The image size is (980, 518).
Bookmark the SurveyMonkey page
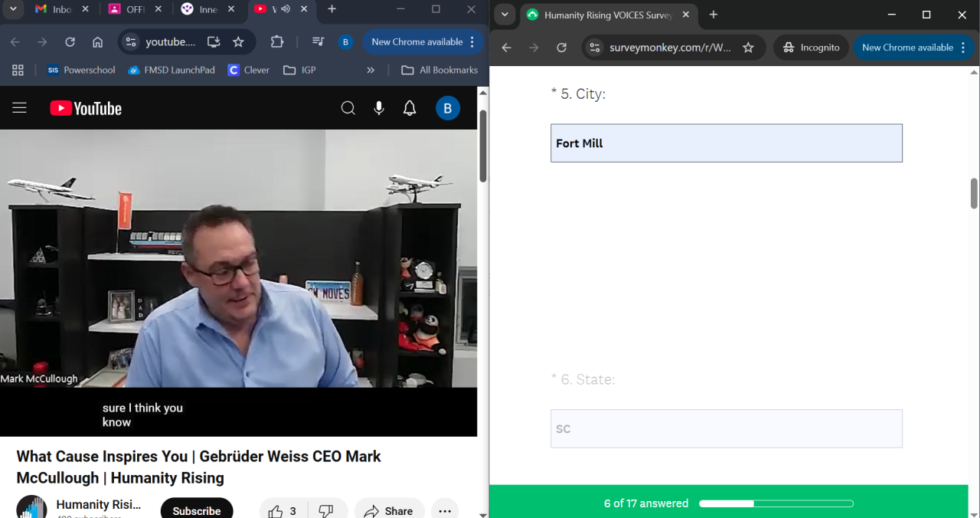tap(748, 48)
